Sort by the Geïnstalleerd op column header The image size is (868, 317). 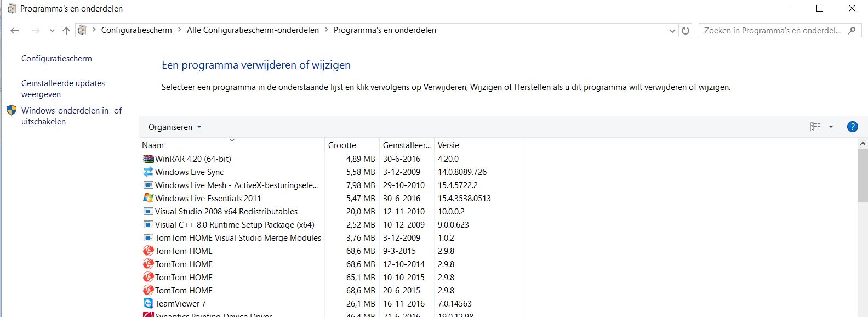407,145
